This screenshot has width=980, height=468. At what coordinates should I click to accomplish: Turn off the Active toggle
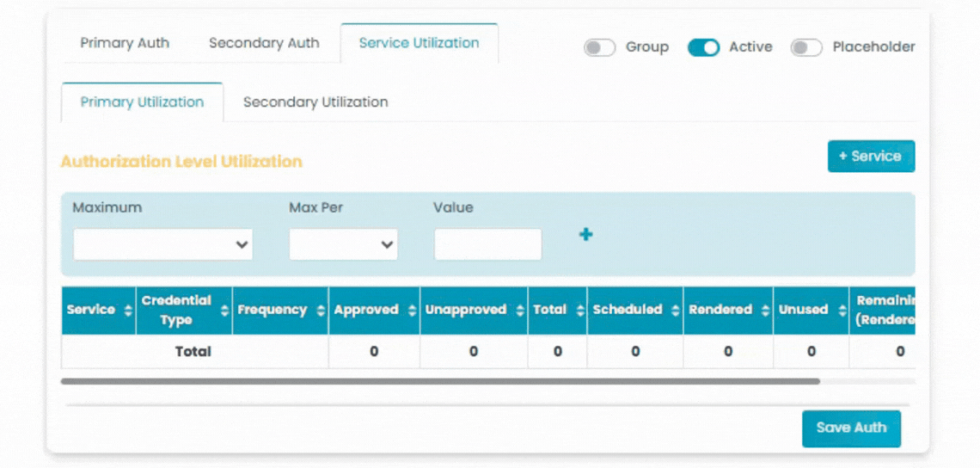coord(703,47)
